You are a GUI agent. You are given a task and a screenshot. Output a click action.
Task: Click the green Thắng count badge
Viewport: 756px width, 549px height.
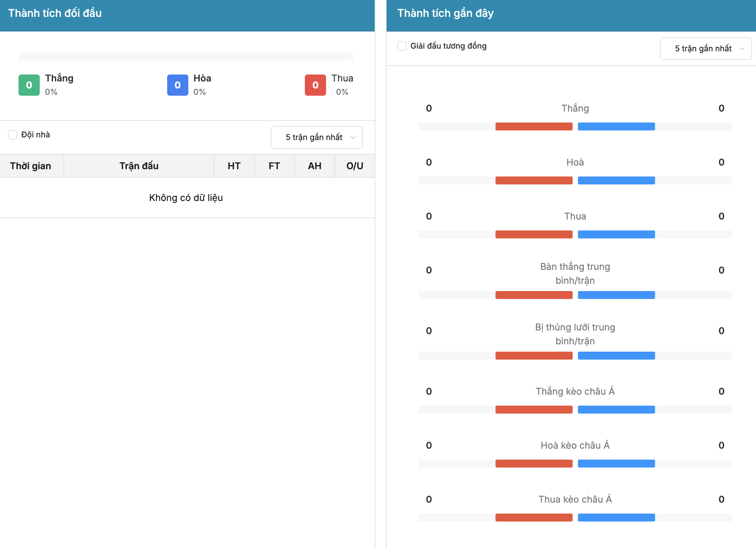[29, 85]
